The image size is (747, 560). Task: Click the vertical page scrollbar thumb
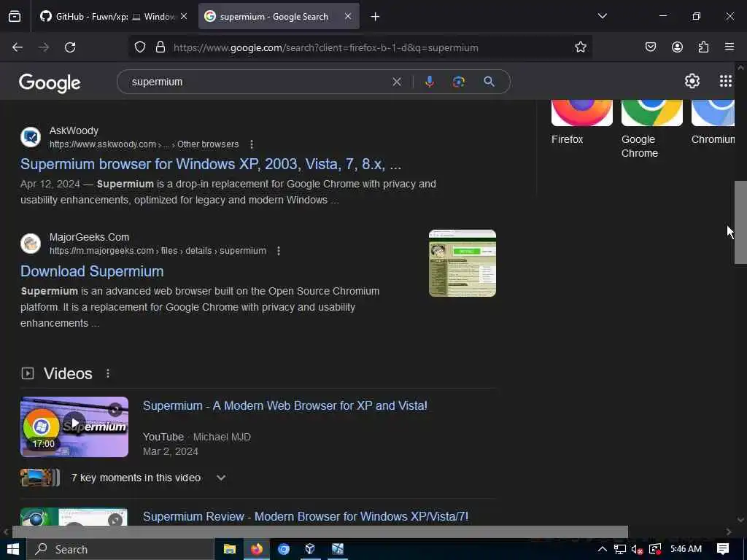pyautogui.click(x=740, y=222)
